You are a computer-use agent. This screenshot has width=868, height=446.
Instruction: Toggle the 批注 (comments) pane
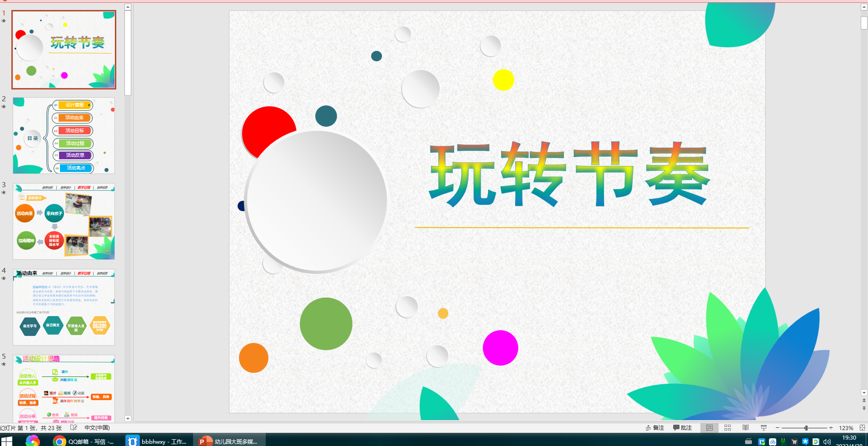point(683,427)
